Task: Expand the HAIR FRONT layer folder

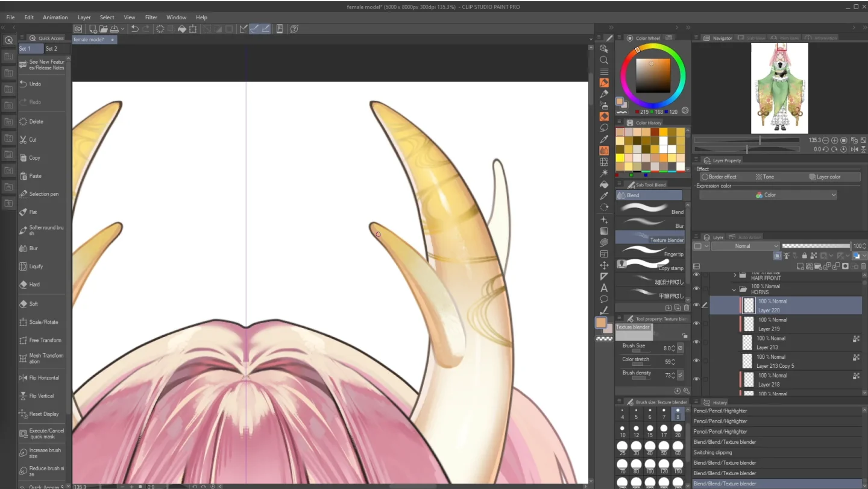Action: (x=734, y=275)
